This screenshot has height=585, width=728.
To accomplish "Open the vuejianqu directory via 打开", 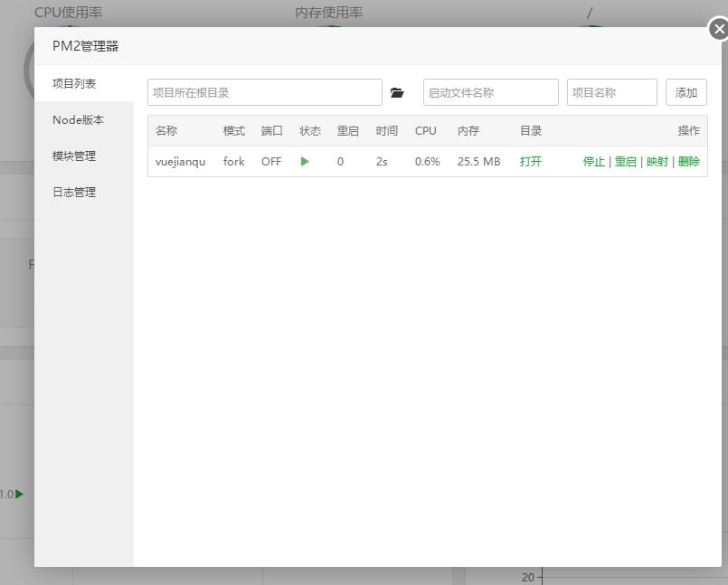I will (x=531, y=162).
